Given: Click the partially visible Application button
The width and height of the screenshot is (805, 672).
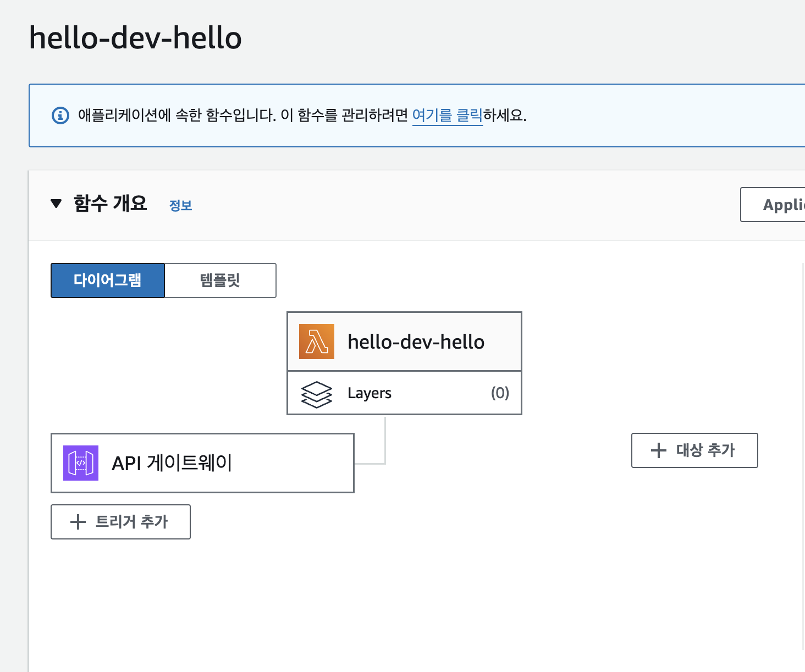Looking at the screenshot, I should (773, 205).
